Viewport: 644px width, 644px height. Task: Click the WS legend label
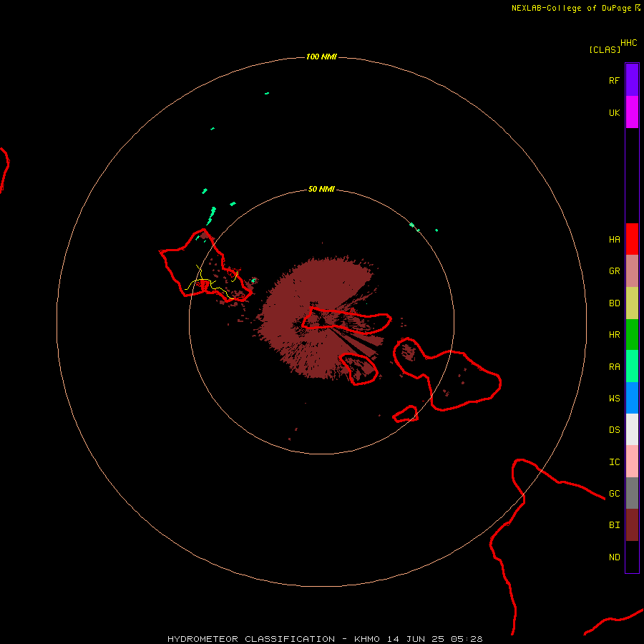tap(614, 398)
